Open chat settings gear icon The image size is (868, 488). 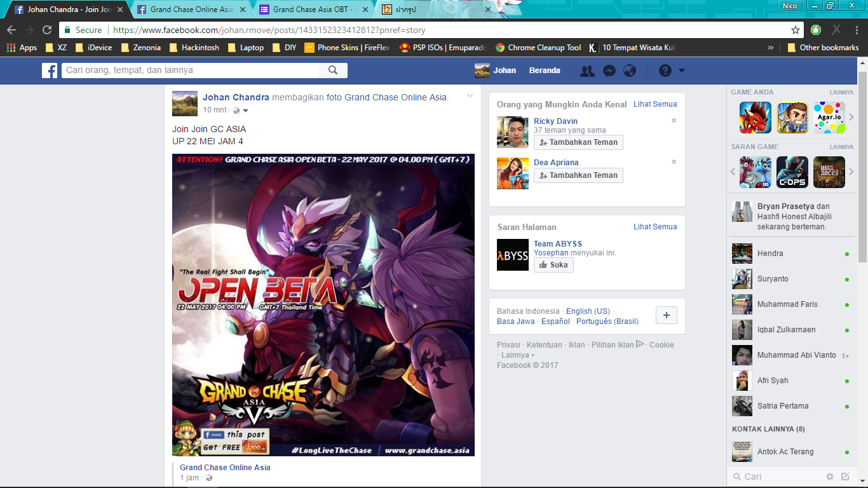tap(830, 477)
